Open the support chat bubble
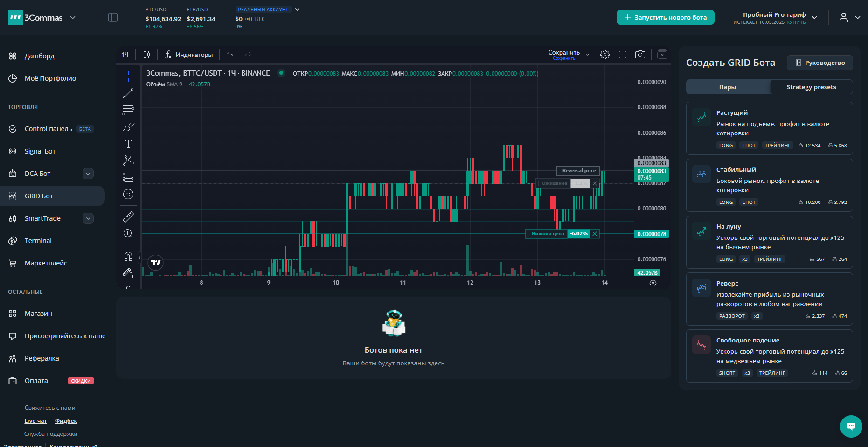Image resolution: width=868 pixels, height=447 pixels. coord(851,426)
